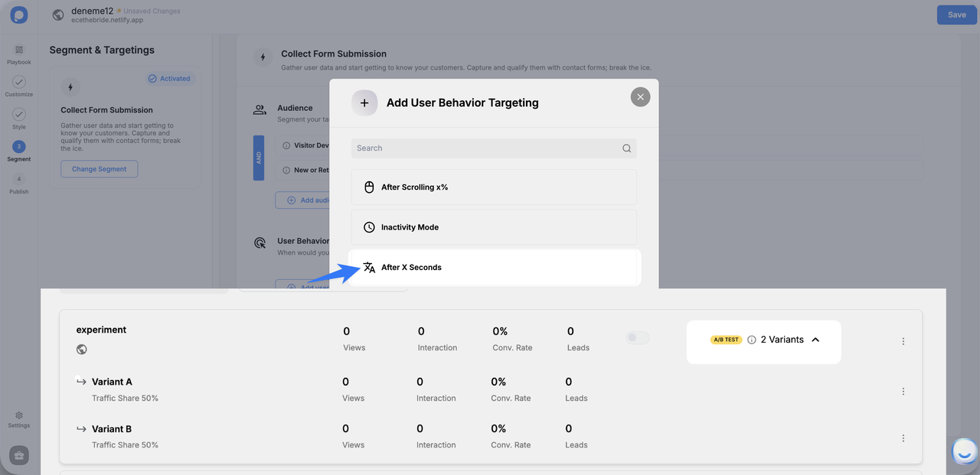
Task: Click the lightning icon in segment card
Action: (x=70, y=87)
